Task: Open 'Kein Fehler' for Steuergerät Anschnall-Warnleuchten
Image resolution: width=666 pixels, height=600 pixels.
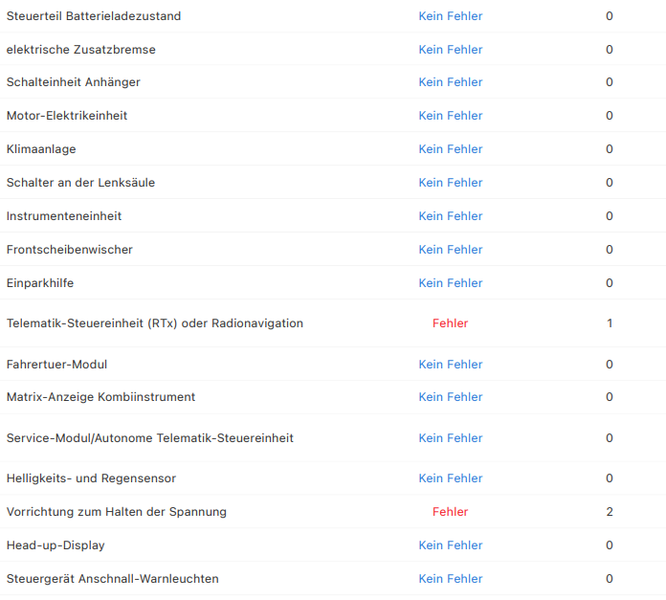Action: click(450, 578)
